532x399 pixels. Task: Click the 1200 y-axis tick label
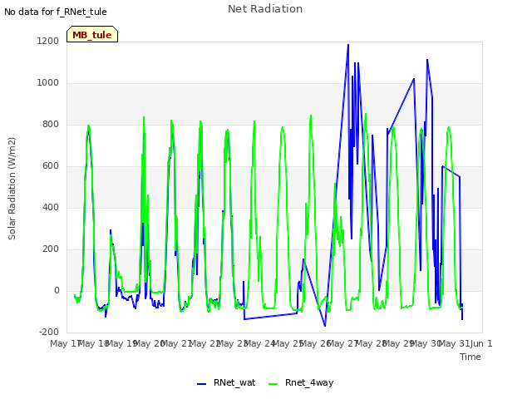48,41
